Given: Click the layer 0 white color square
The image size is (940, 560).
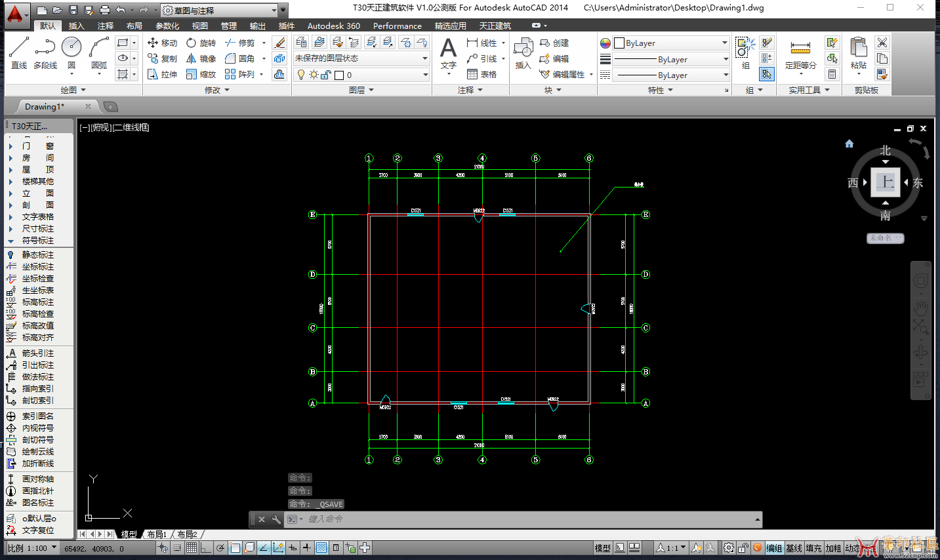Looking at the screenshot, I should point(339,75).
